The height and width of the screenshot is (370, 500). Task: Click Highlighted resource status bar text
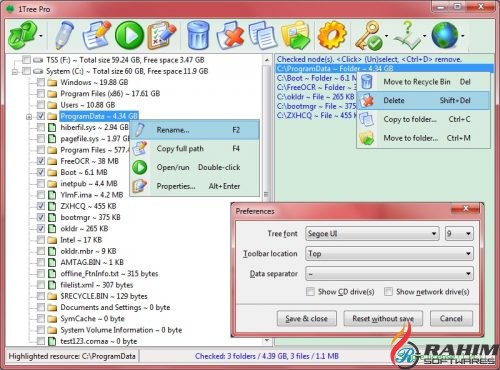coord(72,356)
